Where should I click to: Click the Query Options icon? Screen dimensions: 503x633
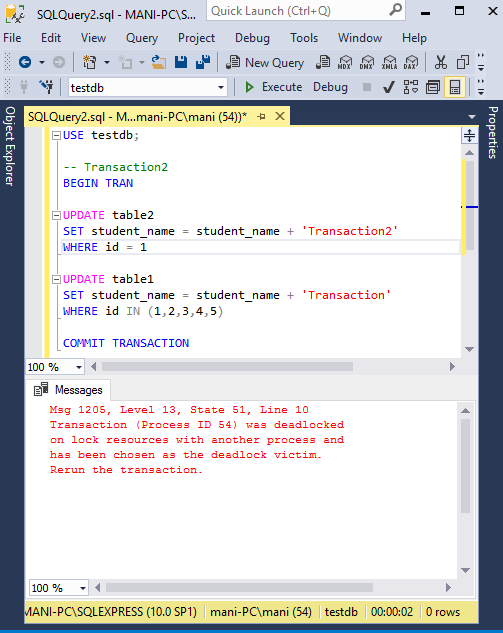point(433,87)
